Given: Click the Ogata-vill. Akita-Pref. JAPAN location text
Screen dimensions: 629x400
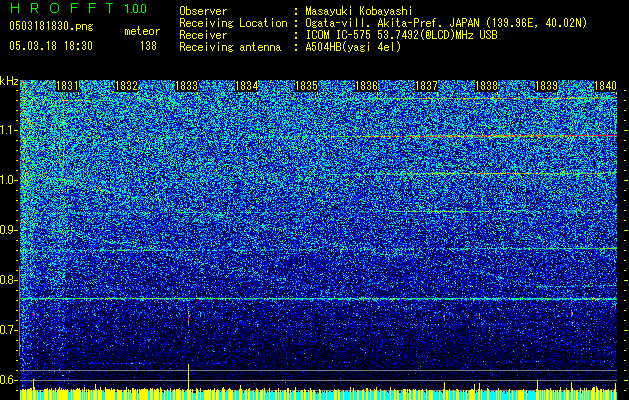Looking at the screenshot, I should (446, 23).
